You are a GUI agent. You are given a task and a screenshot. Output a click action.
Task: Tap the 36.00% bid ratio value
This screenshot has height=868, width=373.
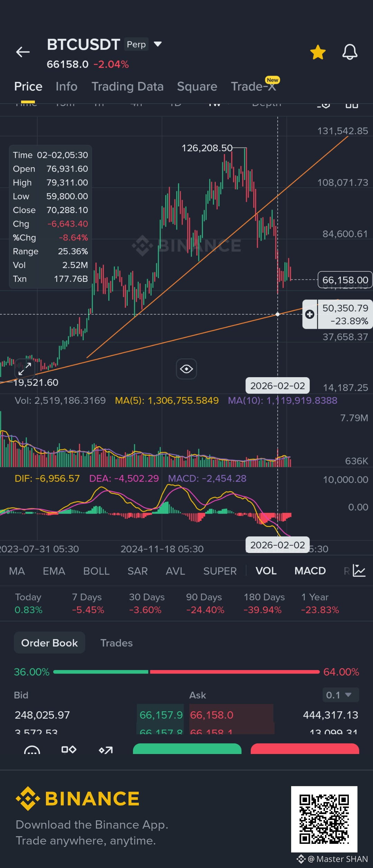click(32, 672)
